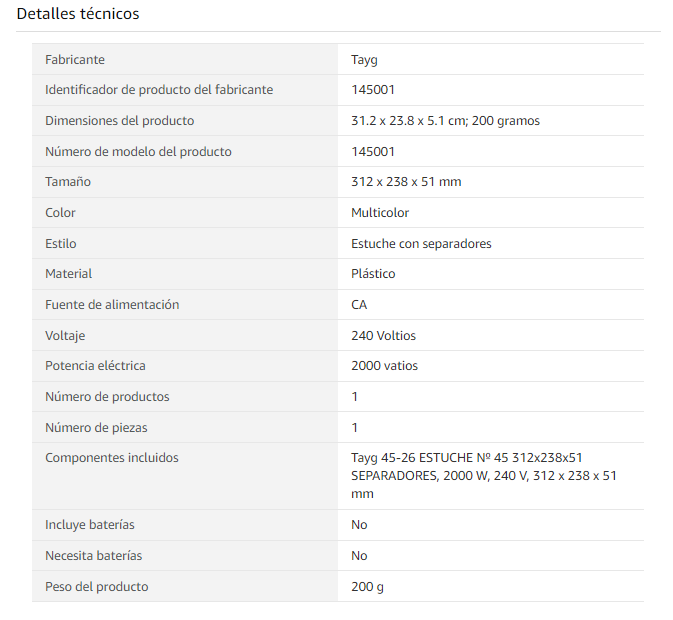Select the Fuente de alimentación label

pos(112,304)
